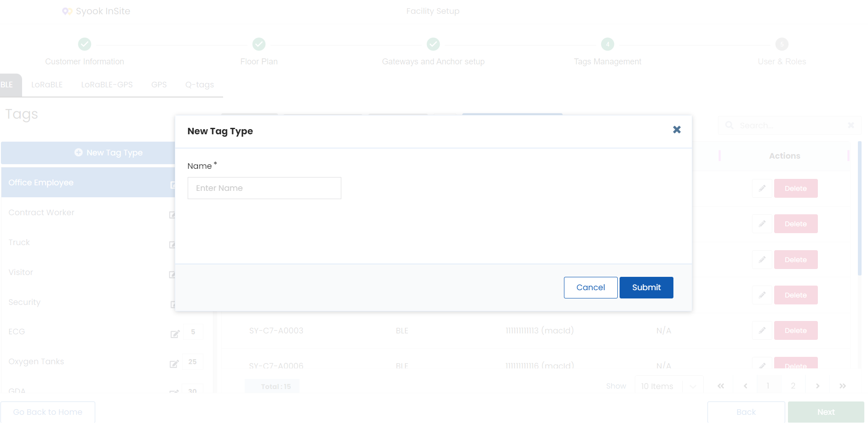Cancel the New Tag Type dialog

point(591,287)
